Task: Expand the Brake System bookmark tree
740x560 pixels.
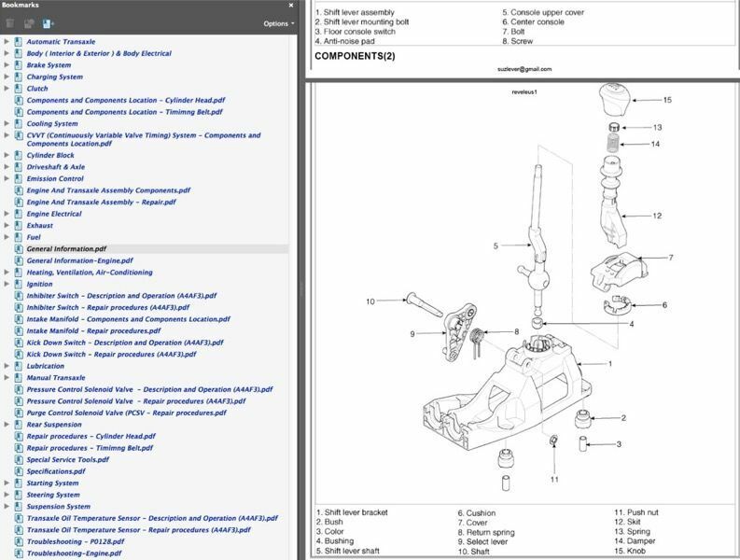Action: tap(7, 65)
